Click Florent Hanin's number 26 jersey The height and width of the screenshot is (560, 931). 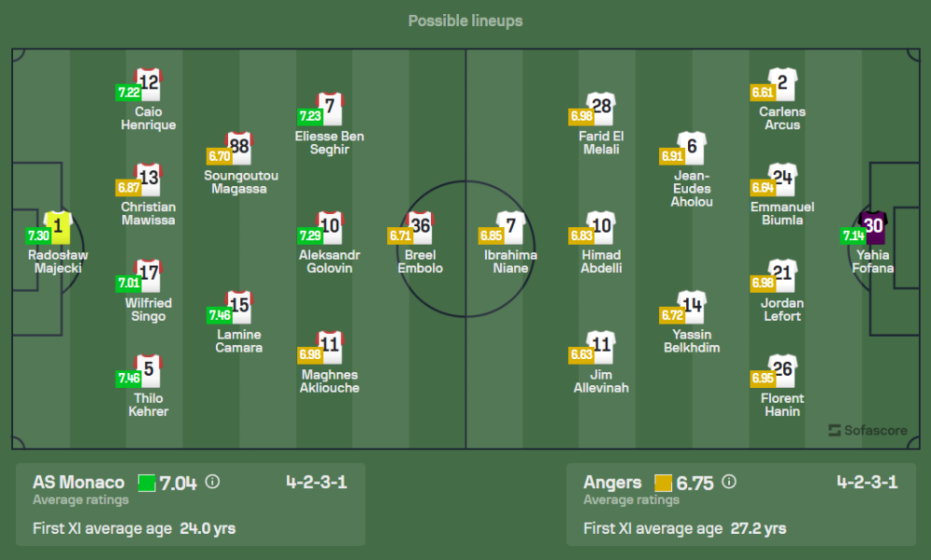coord(782,370)
